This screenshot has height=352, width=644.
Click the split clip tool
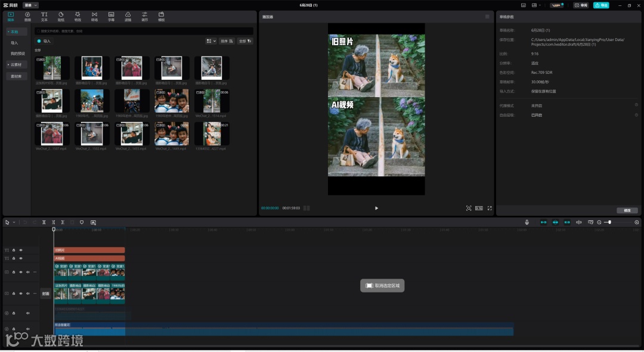(x=44, y=222)
